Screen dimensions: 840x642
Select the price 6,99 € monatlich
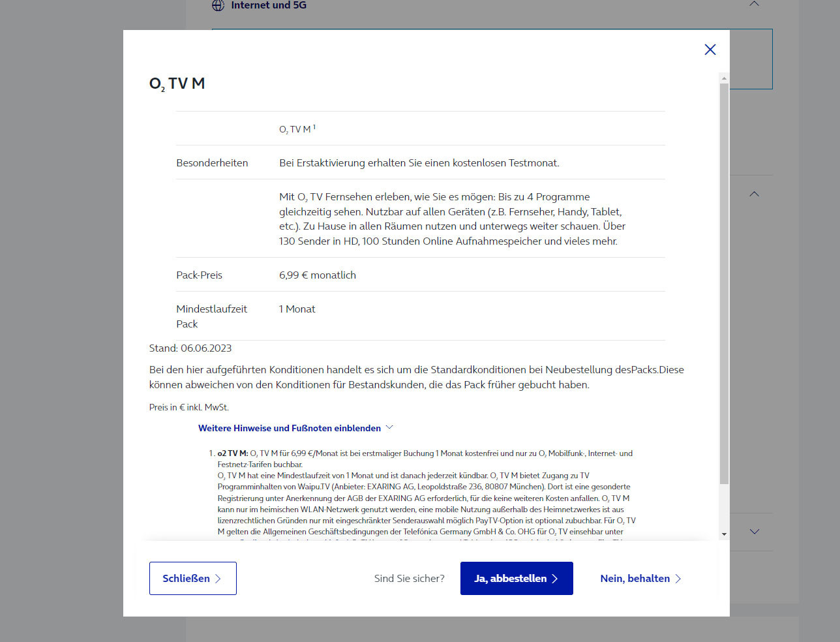coord(318,275)
